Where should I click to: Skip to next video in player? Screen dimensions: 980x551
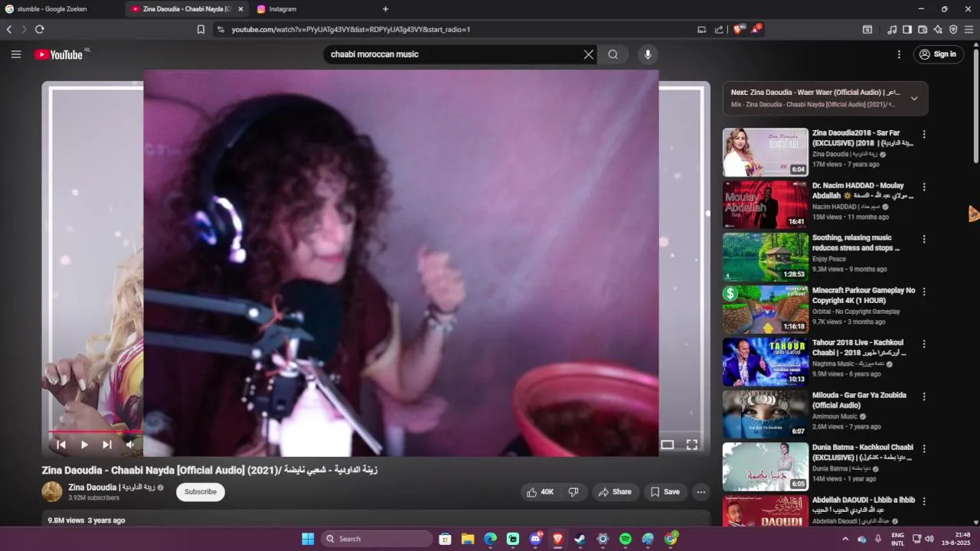click(x=107, y=445)
